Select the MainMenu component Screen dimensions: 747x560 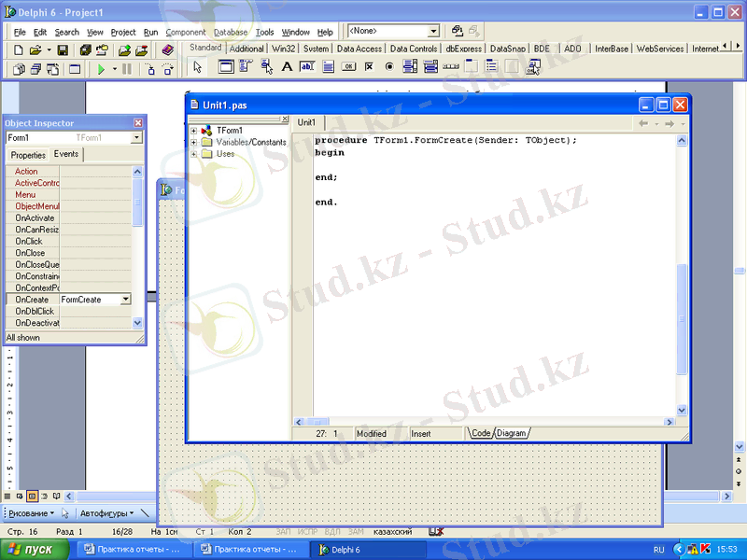[x=246, y=66]
